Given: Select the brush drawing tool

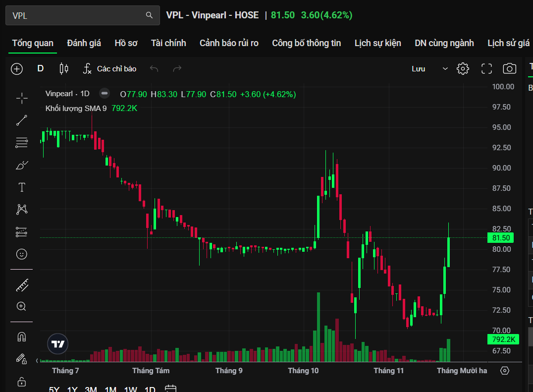Looking at the screenshot, I should tap(22, 165).
